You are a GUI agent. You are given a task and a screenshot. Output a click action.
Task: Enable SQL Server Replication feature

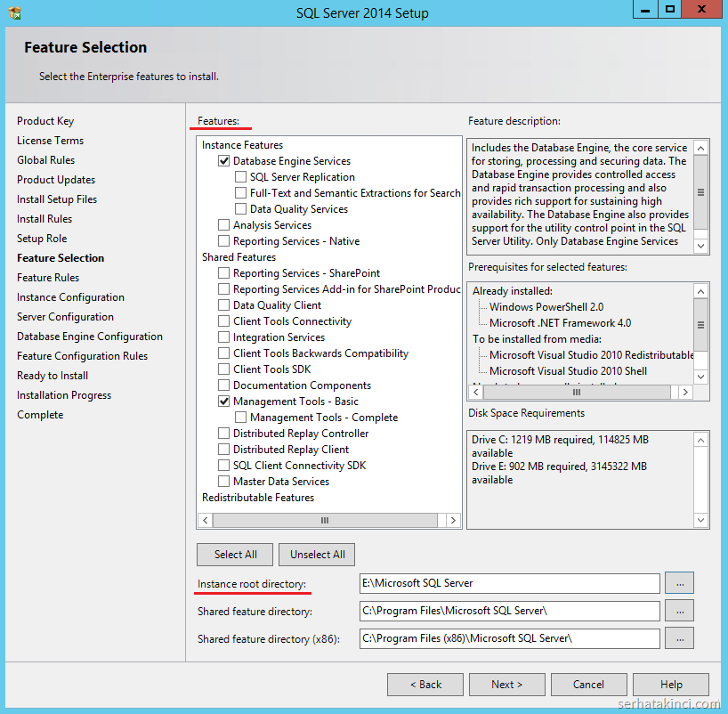click(240, 177)
